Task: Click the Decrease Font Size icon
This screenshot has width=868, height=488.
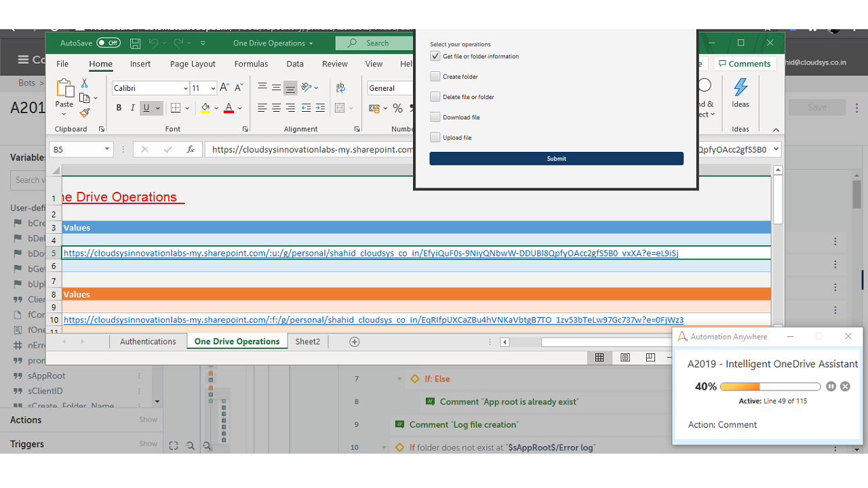Action: pos(239,88)
